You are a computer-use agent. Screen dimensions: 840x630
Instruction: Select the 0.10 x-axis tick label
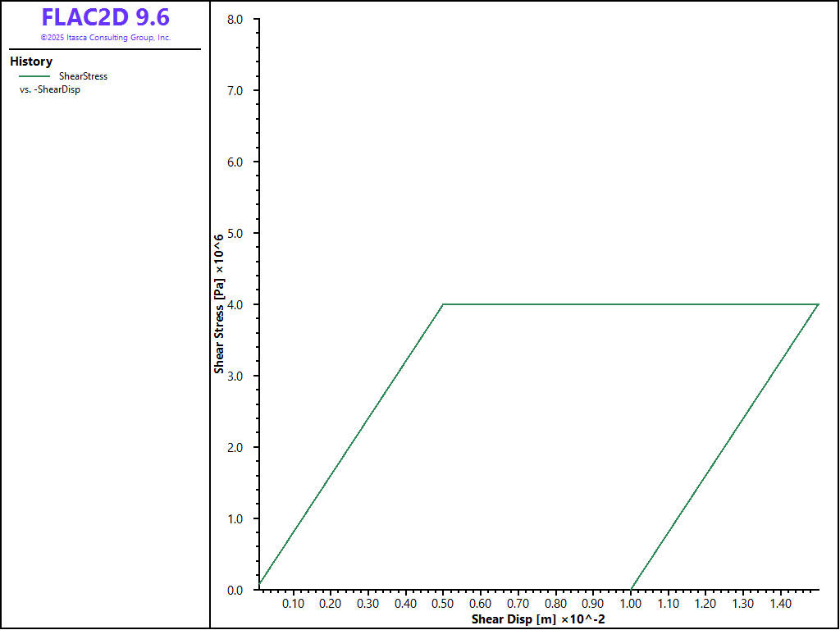(x=293, y=604)
